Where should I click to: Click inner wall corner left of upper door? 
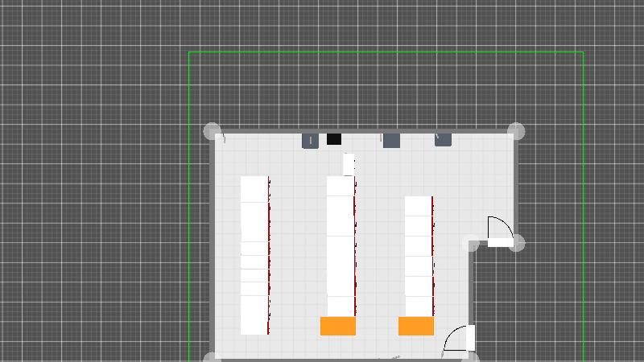point(473,242)
